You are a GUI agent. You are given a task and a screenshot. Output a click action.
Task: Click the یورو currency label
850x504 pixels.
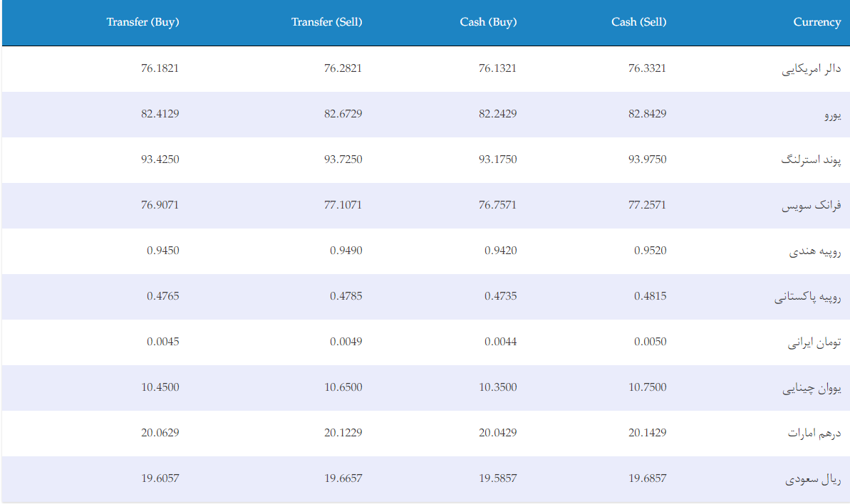point(833,115)
